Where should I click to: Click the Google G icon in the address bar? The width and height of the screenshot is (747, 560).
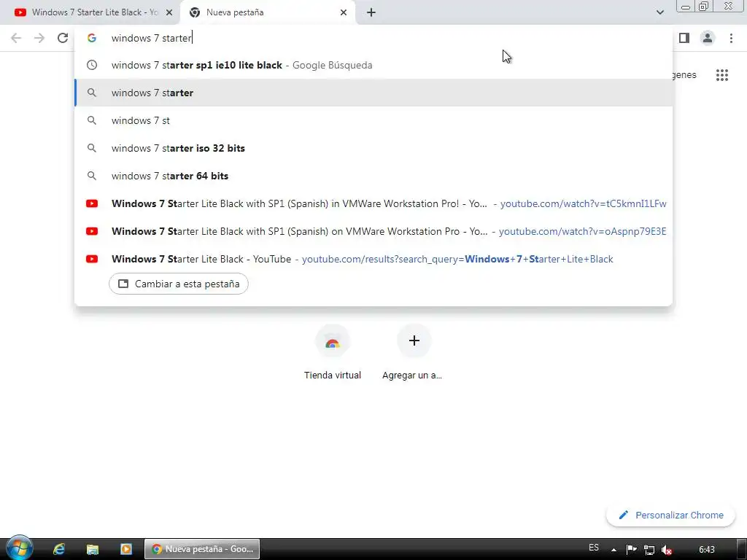pyautogui.click(x=92, y=38)
